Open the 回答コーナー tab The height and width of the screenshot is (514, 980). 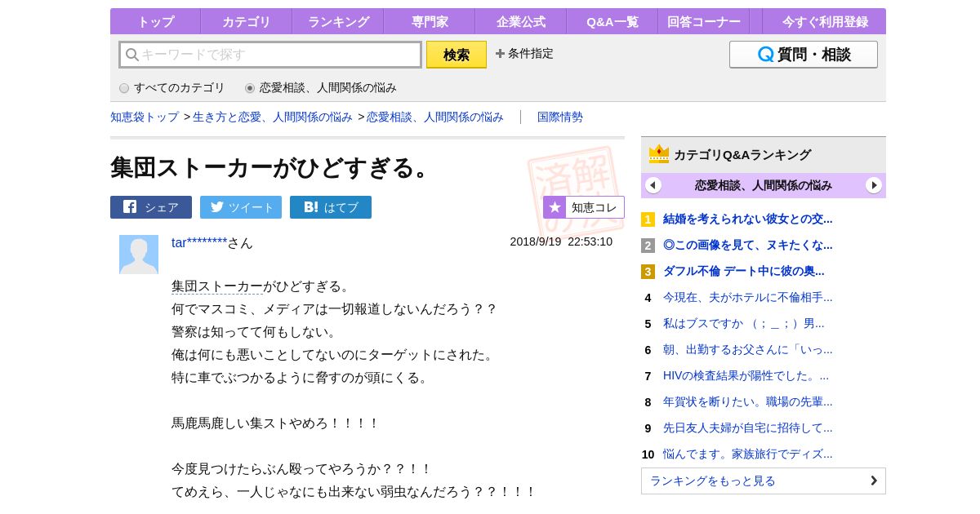click(703, 21)
